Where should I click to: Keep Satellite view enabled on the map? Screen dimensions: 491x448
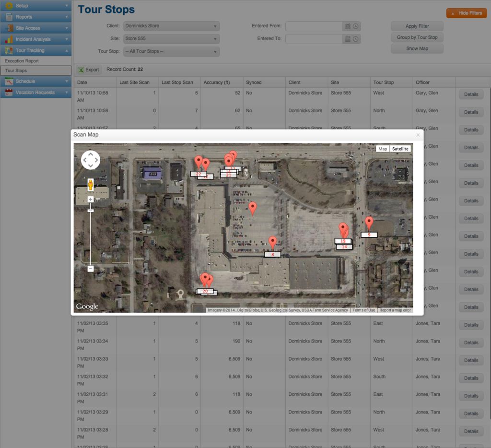click(x=400, y=149)
